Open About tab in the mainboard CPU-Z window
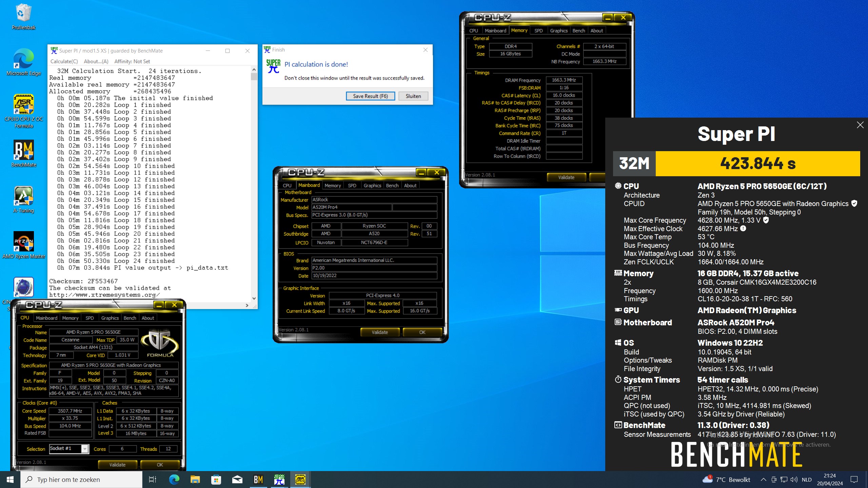Viewport: 868px width, 488px height. tap(410, 185)
